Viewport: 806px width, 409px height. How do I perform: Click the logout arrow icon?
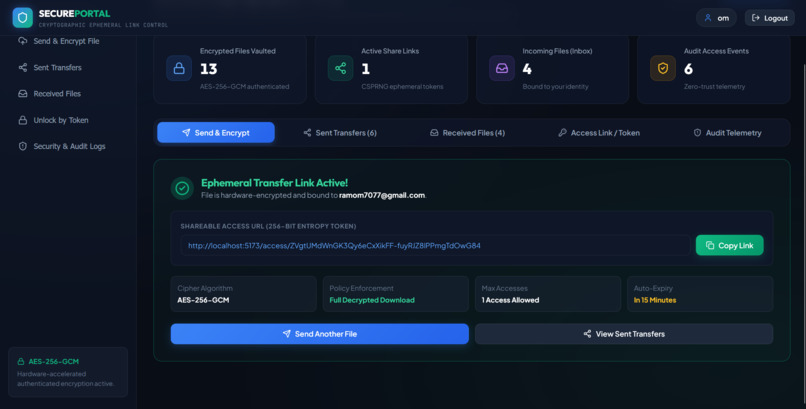(756, 18)
